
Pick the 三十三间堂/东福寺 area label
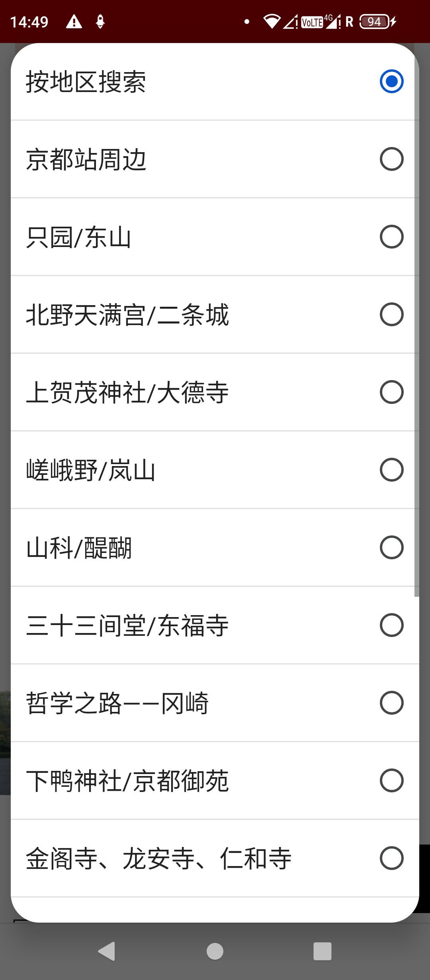[127, 625]
